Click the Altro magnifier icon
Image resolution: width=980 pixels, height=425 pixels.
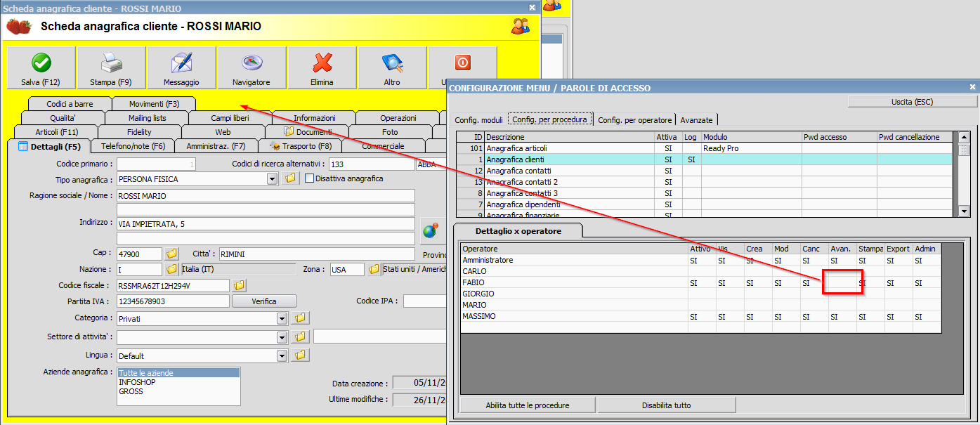(392, 63)
